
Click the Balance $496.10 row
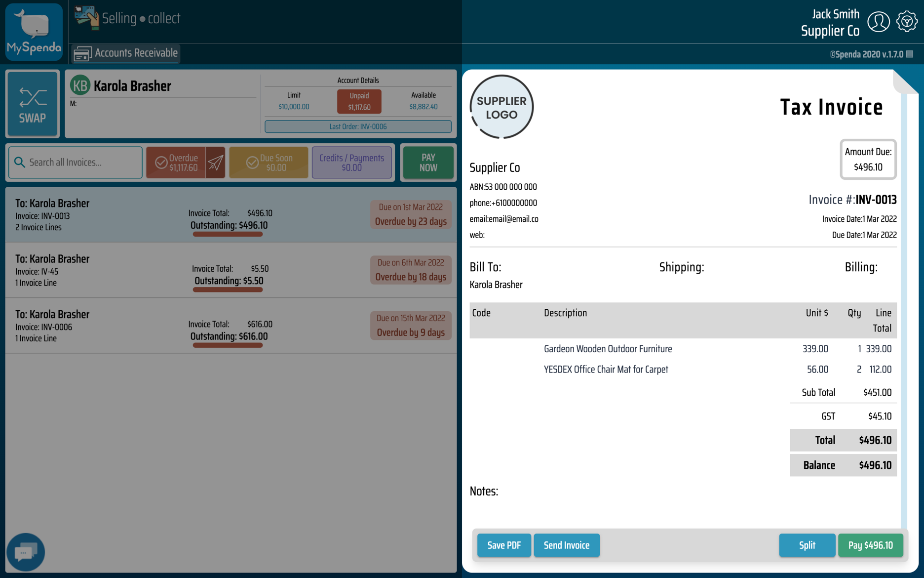coord(843,465)
